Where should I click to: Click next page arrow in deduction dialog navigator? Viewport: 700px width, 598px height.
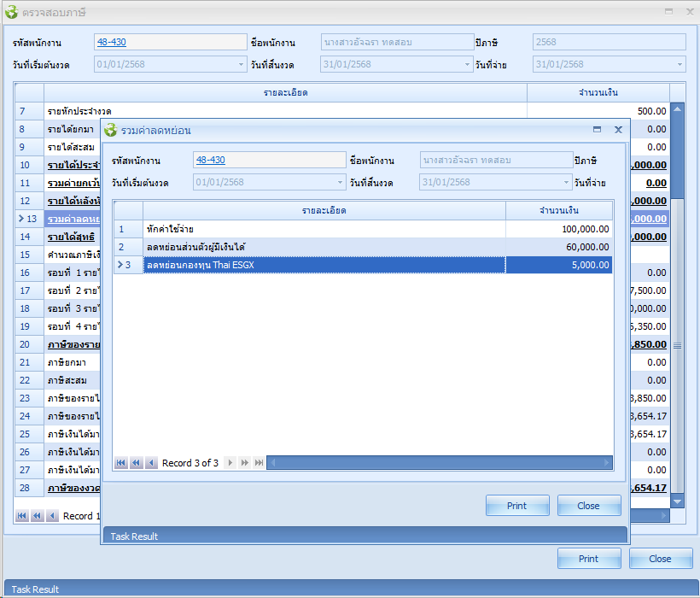point(244,463)
